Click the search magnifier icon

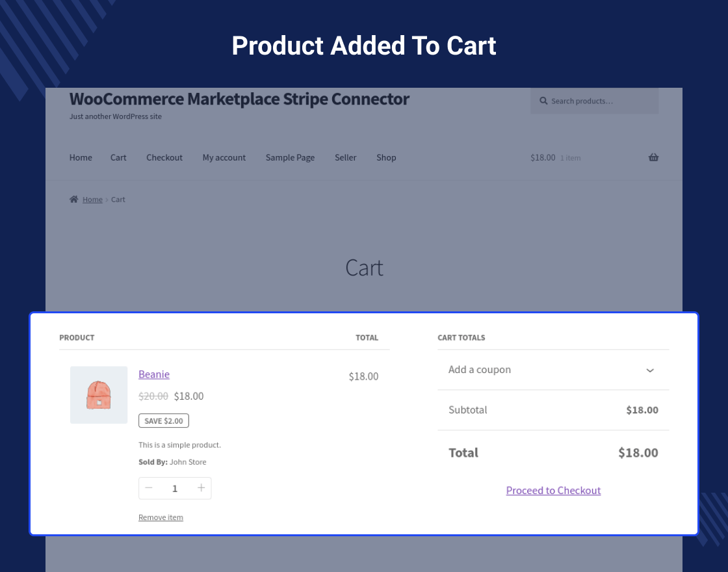(543, 101)
